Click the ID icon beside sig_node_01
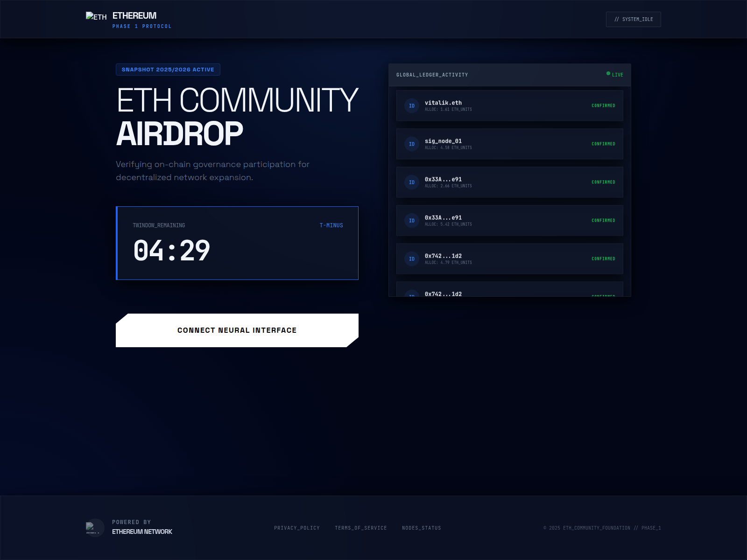 [411, 144]
